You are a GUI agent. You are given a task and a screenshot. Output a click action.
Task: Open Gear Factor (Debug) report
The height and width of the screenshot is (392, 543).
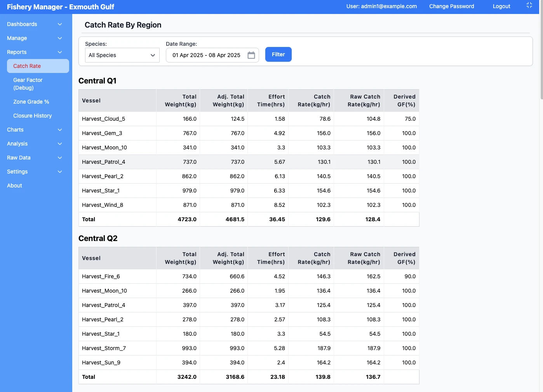28,84
